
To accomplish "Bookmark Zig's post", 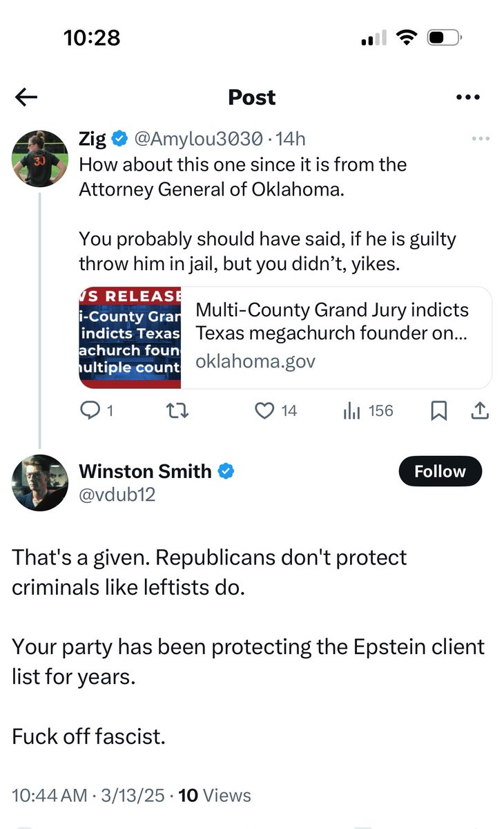I will click(x=439, y=411).
